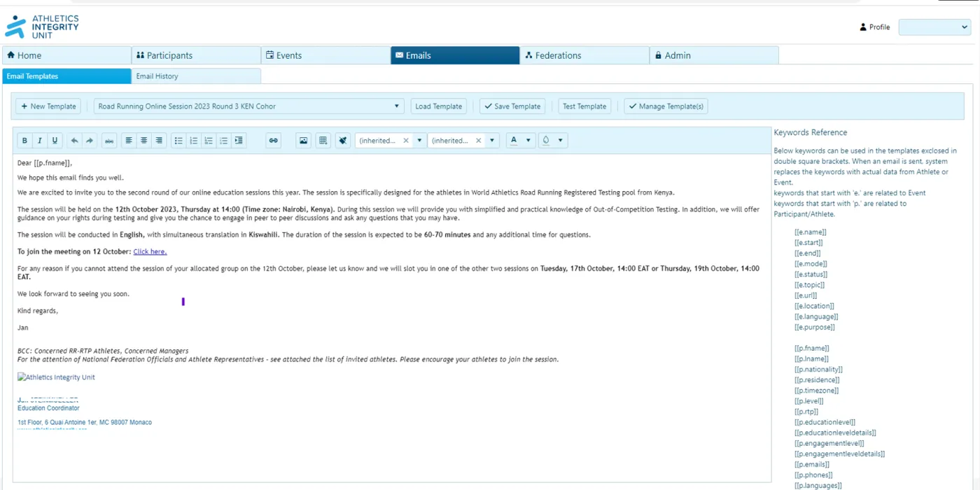Click the Athletics Integrity Unit logo

(x=42, y=27)
